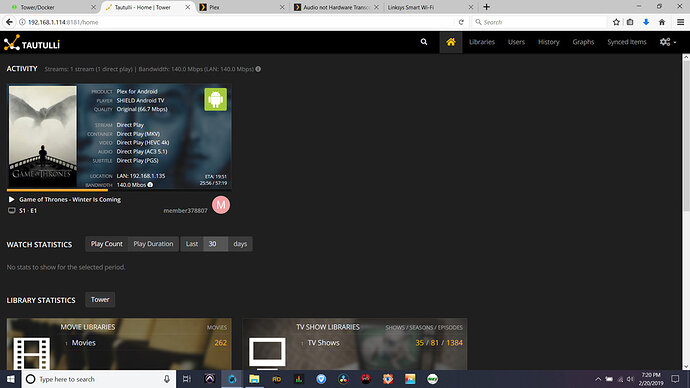This screenshot has width=690, height=388.
Task: Close the Tautulli browser tab
Action: pyautogui.click(x=188, y=7)
